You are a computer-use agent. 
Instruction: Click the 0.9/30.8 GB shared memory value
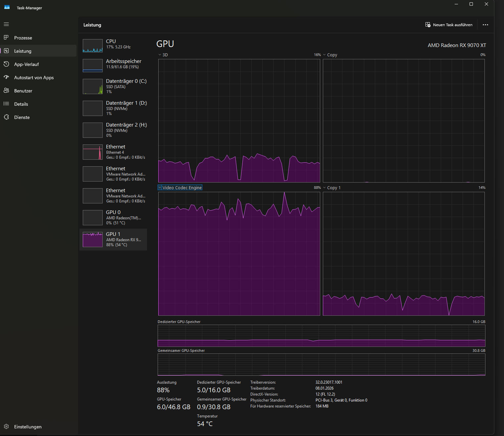click(x=214, y=407)
